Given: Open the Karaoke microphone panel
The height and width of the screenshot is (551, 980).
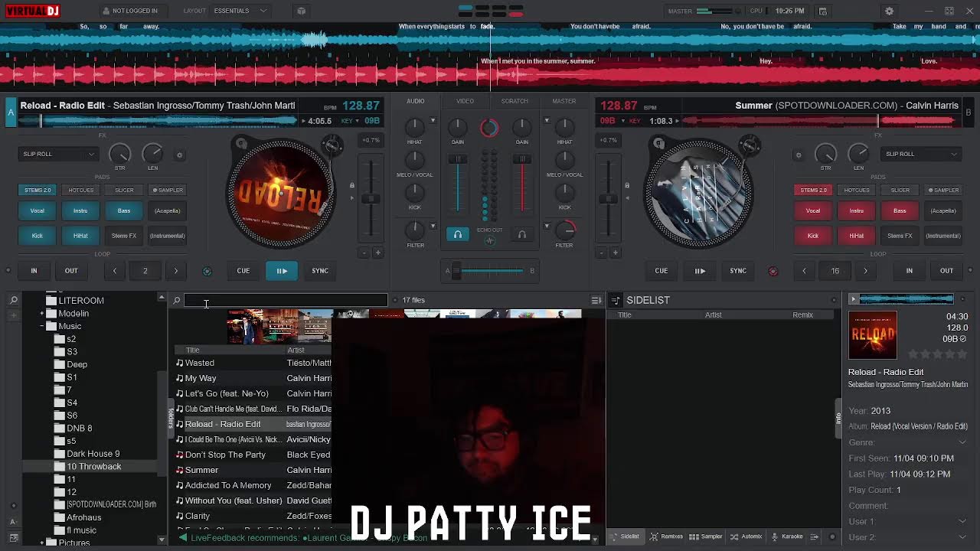Looking at the screenshot, I should point(786,536).
